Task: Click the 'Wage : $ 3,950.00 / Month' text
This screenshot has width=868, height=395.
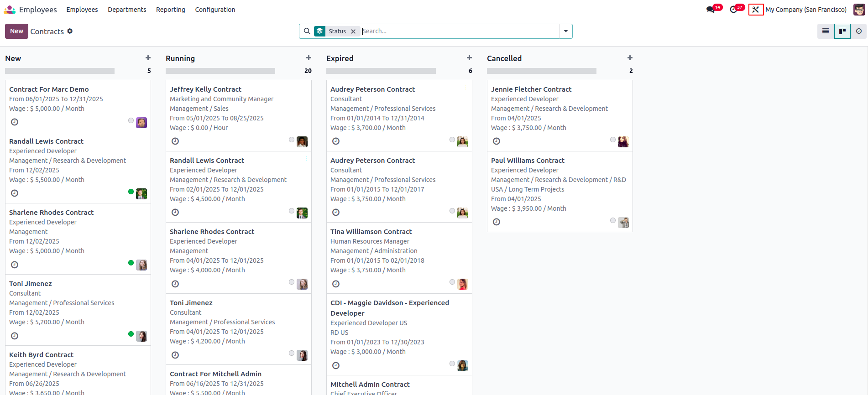Action: [528, 208]
